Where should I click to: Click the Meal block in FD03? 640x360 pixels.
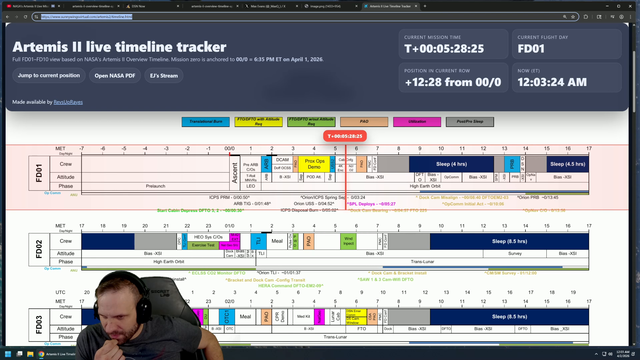(245, 317)
